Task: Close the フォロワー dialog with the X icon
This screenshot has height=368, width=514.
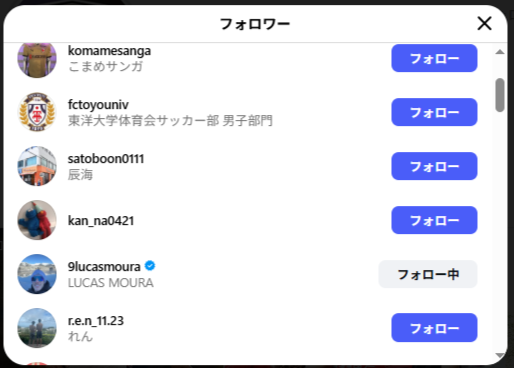Action: [484, 23]
